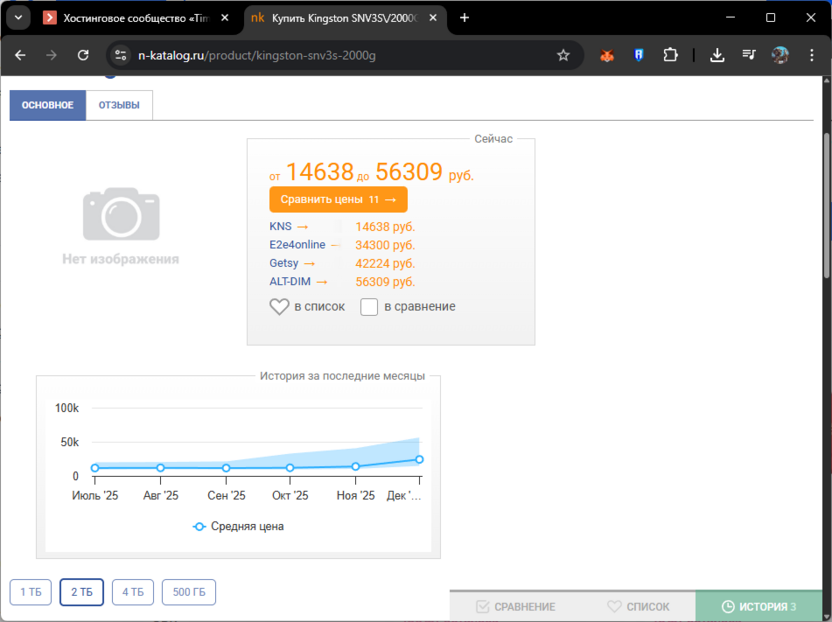The height and width of the screenshot is (622, 832).
Task: Open the СРАВНЕНИЕ bottom panel
Action: [515, 607]
